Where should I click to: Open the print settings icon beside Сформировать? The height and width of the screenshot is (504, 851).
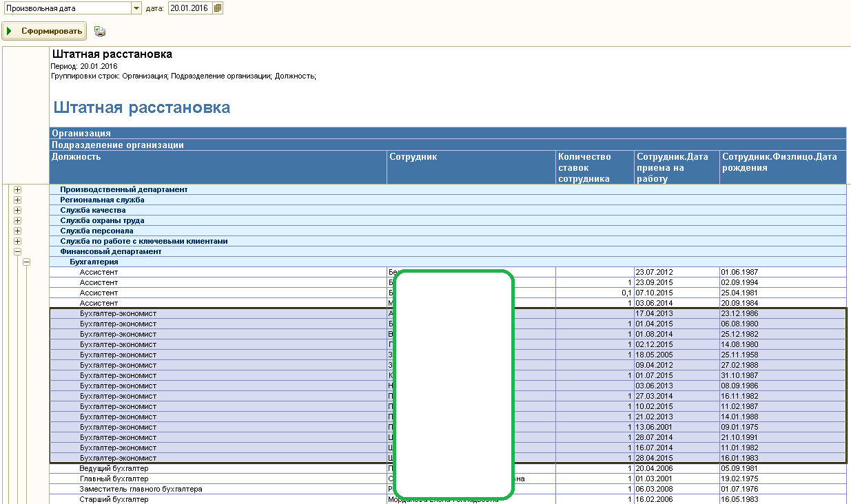pyautogui.click(x=100, y=31)
